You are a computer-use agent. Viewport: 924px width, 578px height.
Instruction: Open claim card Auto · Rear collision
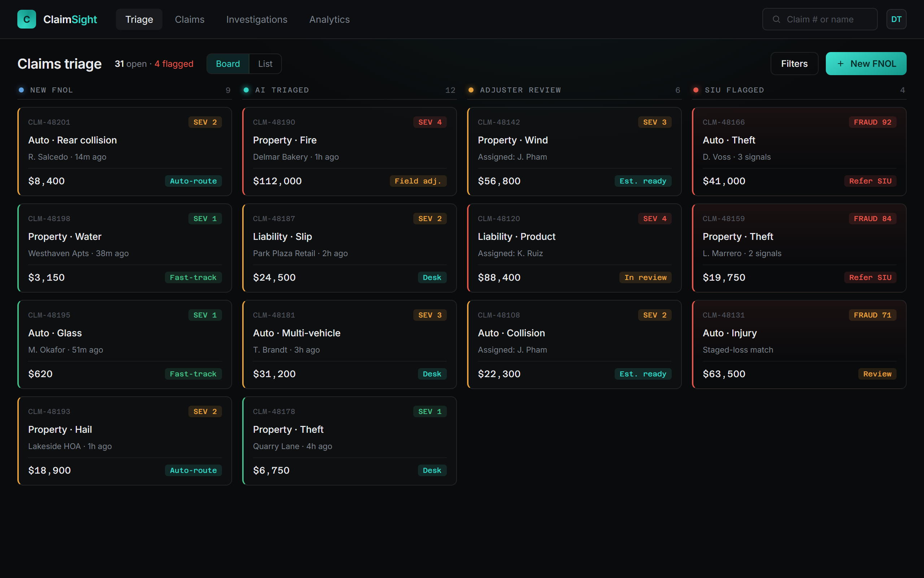[125, 151]
